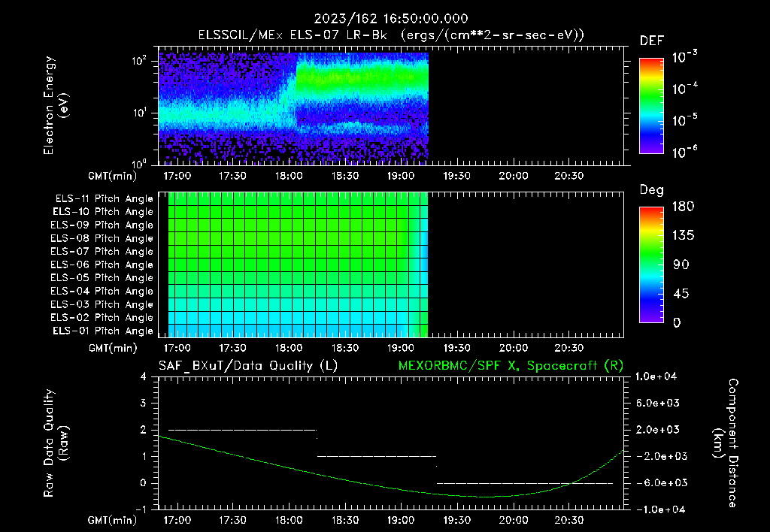
Task: Click the 45 tick on Deg colorbar
Action: click(681, 294)
